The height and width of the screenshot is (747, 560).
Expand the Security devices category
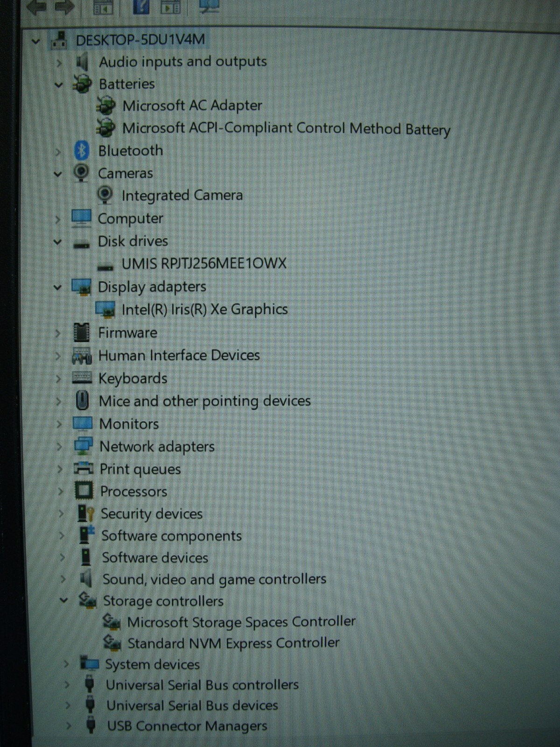click(x=61, y=514)
